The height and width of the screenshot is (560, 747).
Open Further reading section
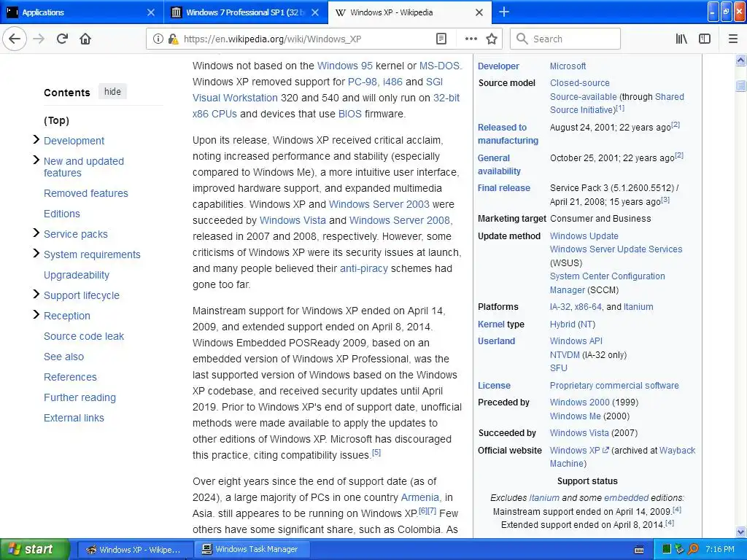pyautogui.click(x=80, y=397)
